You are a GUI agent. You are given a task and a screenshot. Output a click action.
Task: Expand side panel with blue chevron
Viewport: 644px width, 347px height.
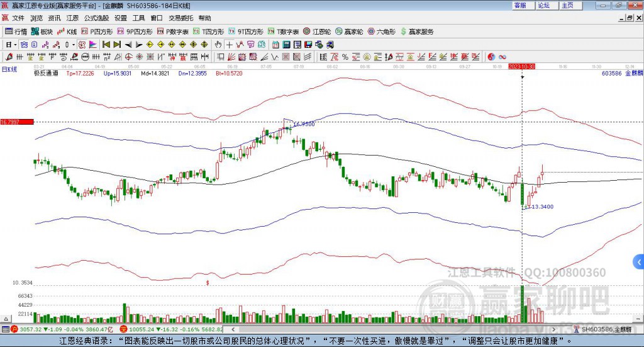pyautogui.click(x=638, y=261)
